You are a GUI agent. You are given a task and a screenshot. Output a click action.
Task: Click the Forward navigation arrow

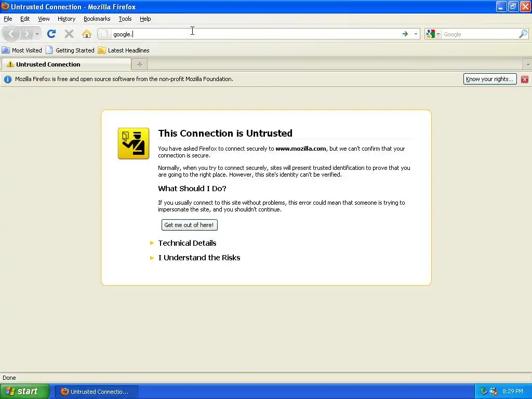tap(26, 34)
